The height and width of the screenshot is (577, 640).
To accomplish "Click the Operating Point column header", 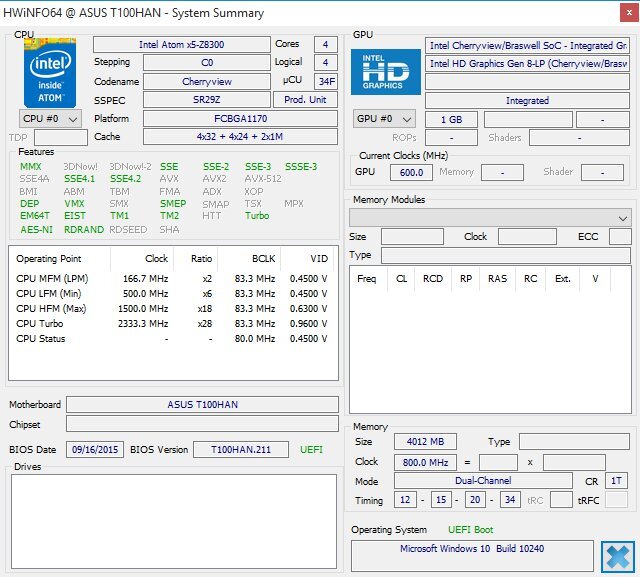I will click(49, 258).
